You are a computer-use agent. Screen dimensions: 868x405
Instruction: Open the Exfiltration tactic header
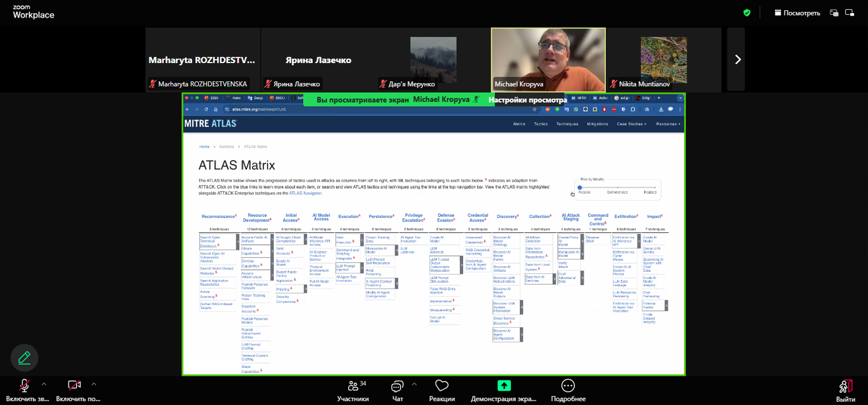coord(626,217)
